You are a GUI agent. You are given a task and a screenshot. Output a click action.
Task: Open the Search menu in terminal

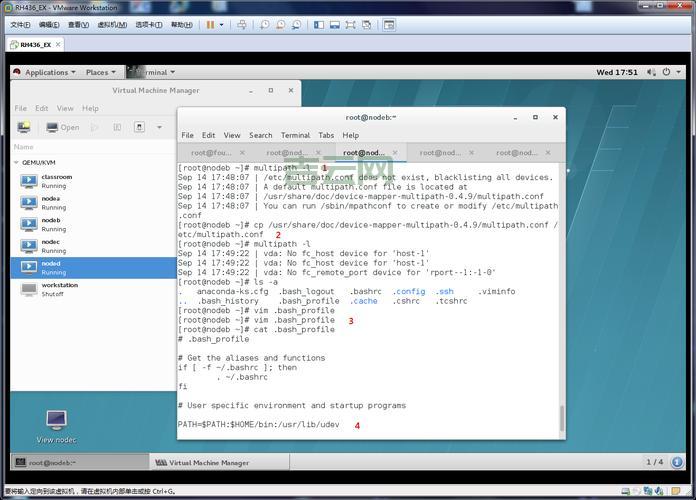click(x=261, y=135)
